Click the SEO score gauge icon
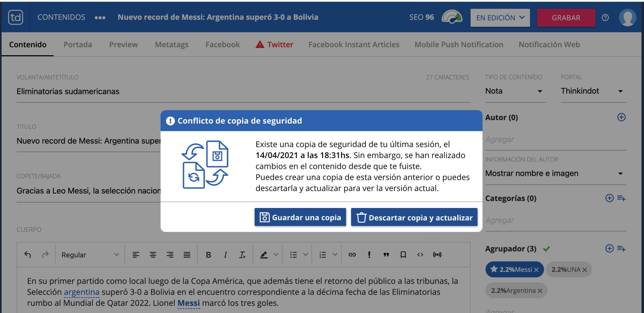This screenshot has width=644, height=313. click(452, 17)
